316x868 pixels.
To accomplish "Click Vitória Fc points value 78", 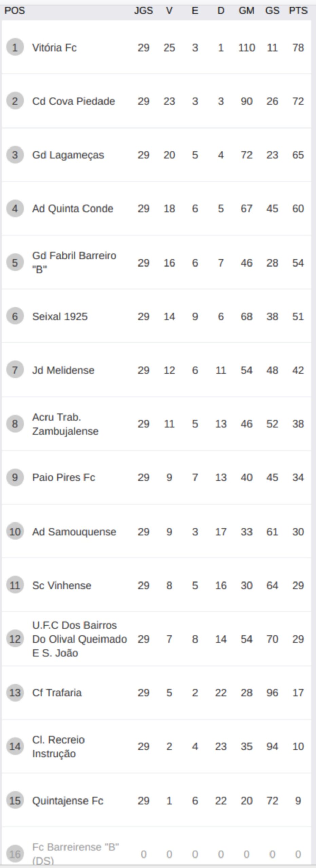I will click(298, 47).
